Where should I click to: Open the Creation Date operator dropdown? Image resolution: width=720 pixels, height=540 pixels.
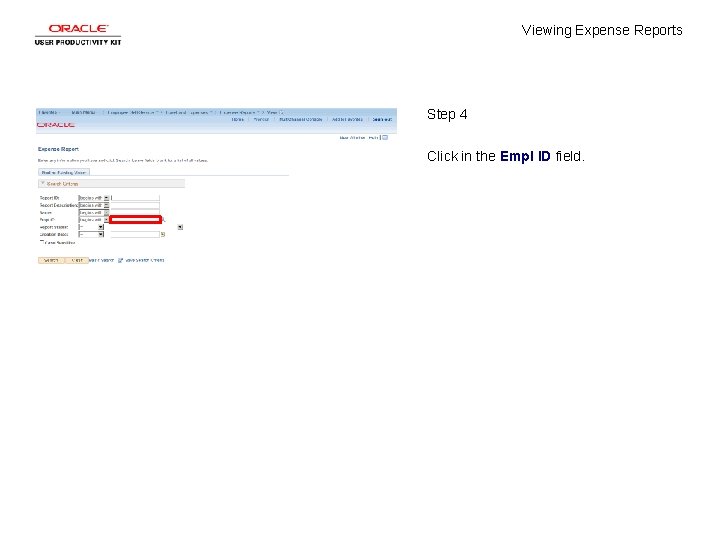coord(91,235)
